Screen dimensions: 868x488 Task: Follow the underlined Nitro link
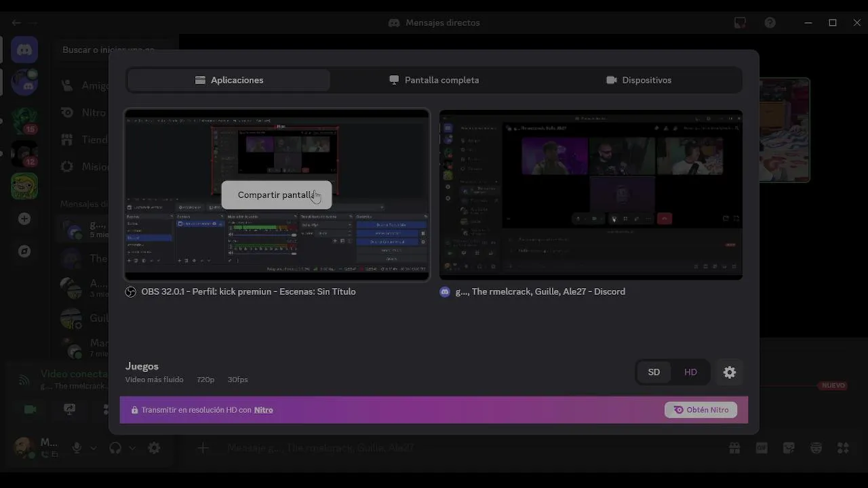[263, 410]
